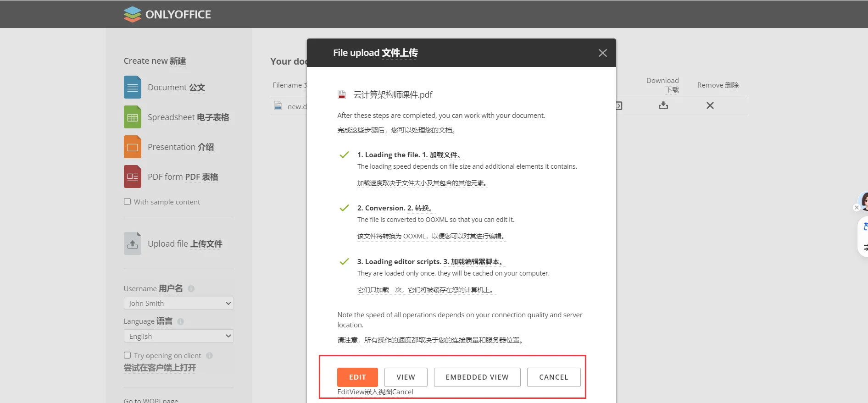Click the PDF form PDF 表格 label
Image resolution: width=868 pixels, height=403 pixels.
click(x=183, y=177)
